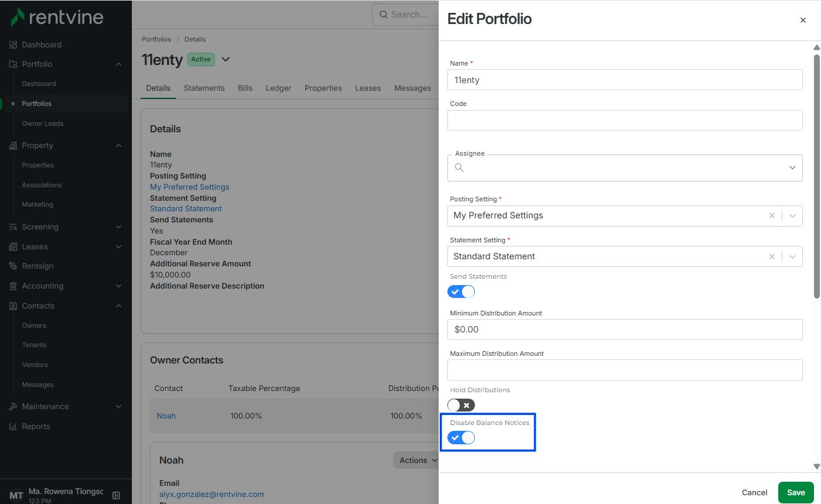Click the search magnifier icon in top bar
This screenshot has width=821, height=504.
384,15
